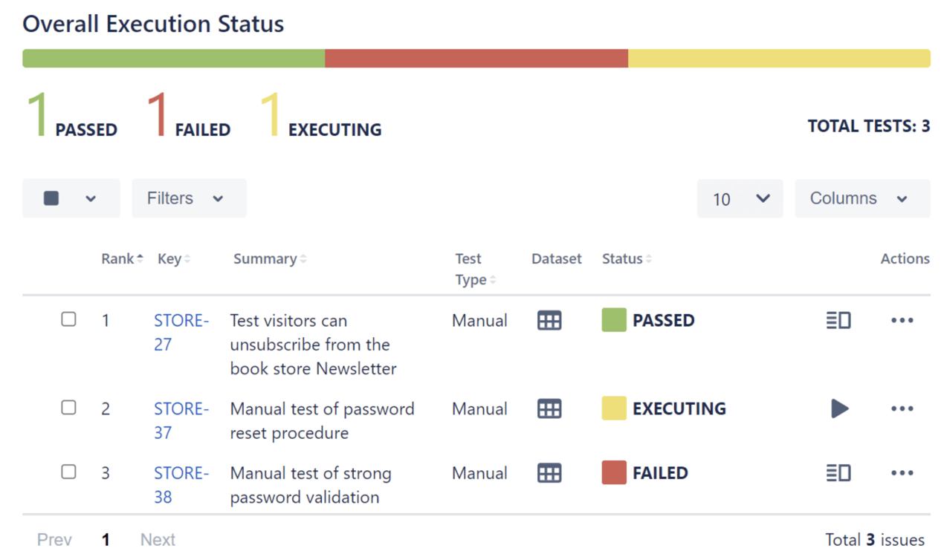This screenshot has width=944, height=560.
Task: Open the actions menu for STORE-27
Action: pyautogui.click(x=902, y=320)
